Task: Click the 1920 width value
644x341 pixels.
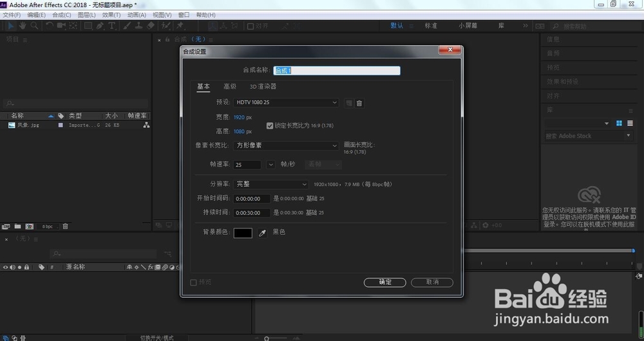Action: 239,117
